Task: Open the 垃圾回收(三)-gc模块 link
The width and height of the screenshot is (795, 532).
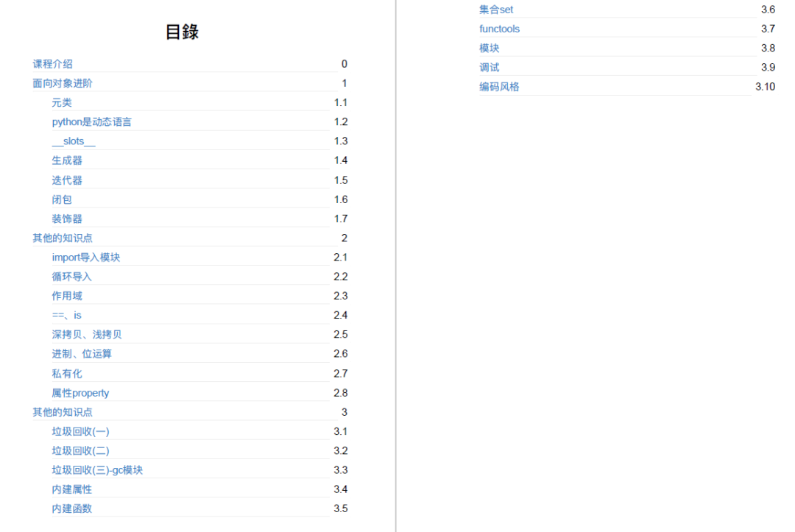Action: click(98, 469)
